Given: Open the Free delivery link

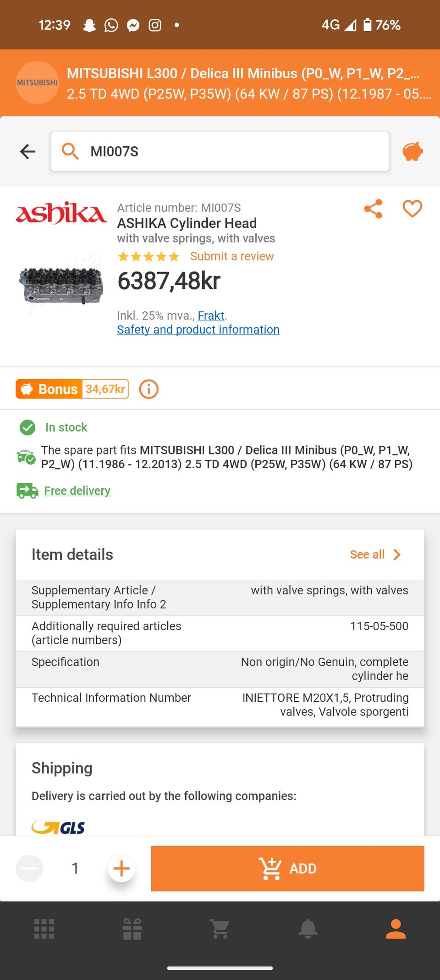Looking at the screenshot, I should click(x=77, y=491).
